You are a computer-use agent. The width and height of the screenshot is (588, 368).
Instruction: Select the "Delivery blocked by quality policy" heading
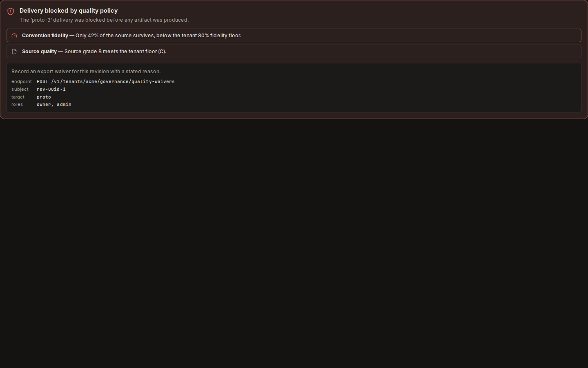[69, 11]
